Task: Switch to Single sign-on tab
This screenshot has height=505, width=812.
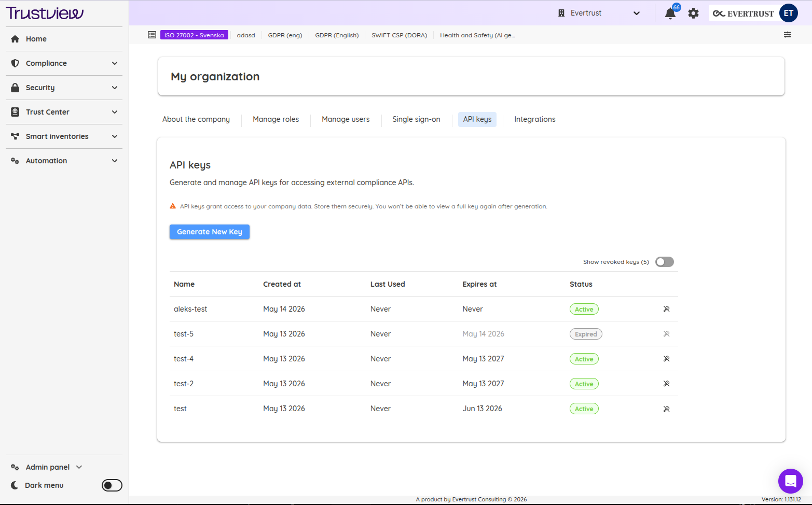Action: tap(416, 119)
